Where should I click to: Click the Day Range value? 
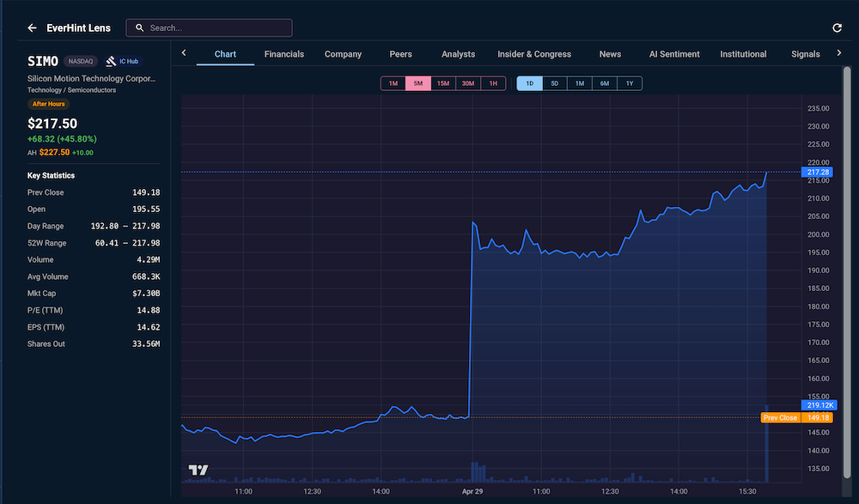pyautogui.click(x=125, y=227)
